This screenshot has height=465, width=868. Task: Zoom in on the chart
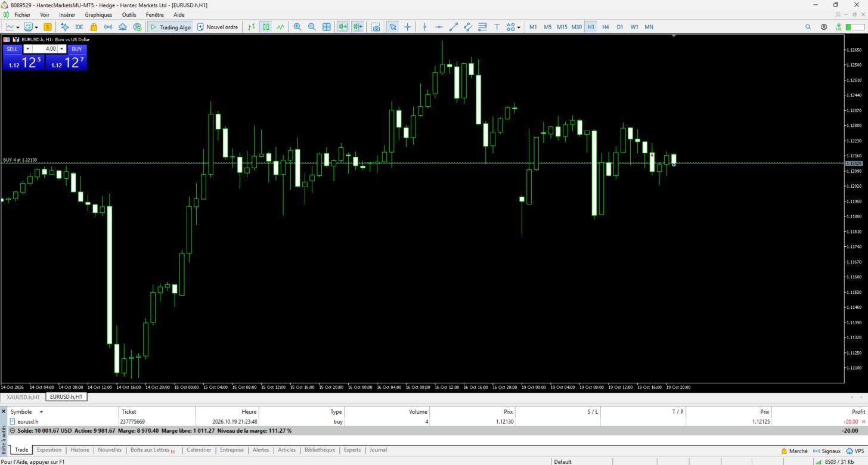(297, 27)
